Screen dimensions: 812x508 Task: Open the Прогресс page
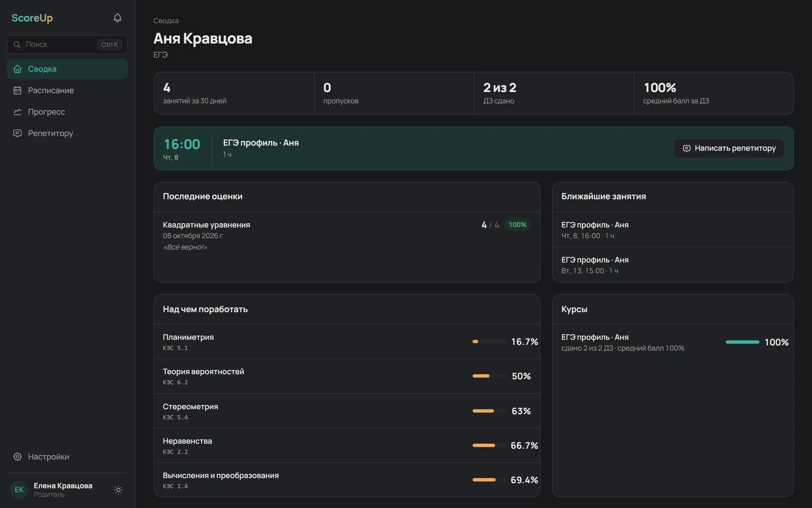click(67, 112)
